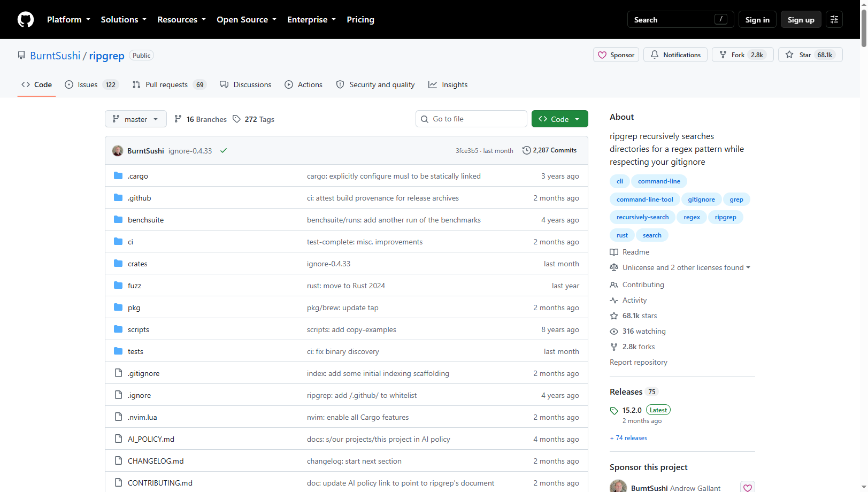868x492 pixels.
Task: Open the master branch selector
Action: tap(136, 119)
